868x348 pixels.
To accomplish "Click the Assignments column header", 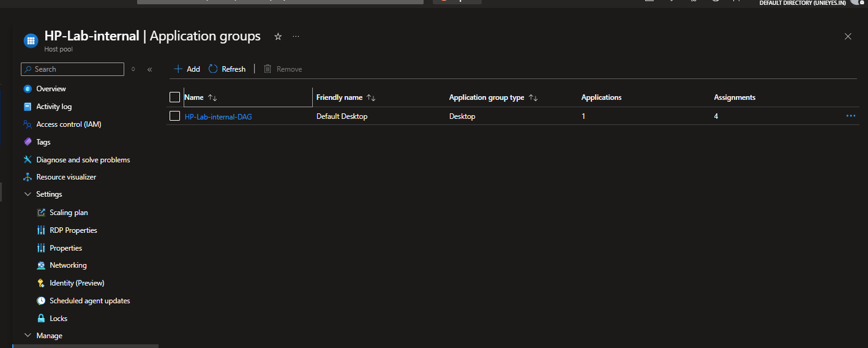I will (x=735, y=97).
